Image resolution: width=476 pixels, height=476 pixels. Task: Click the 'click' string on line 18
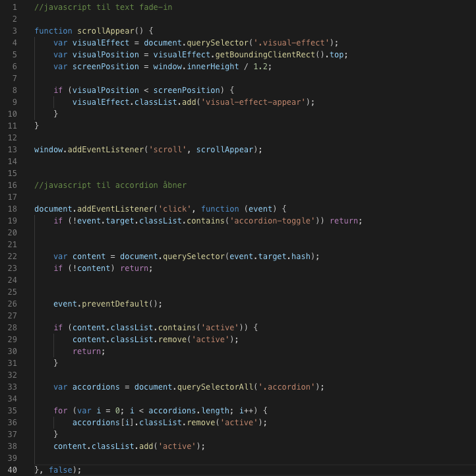tap(175, 209)
